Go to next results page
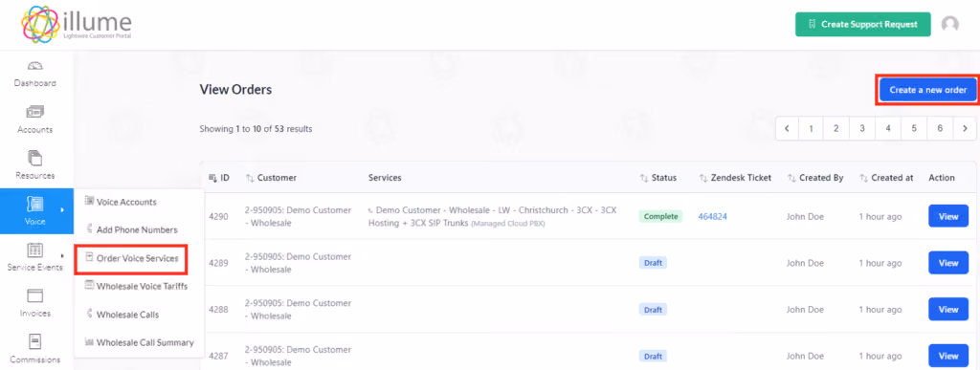Viewport: 980px width, 370px height. click(x=965, y=128)
